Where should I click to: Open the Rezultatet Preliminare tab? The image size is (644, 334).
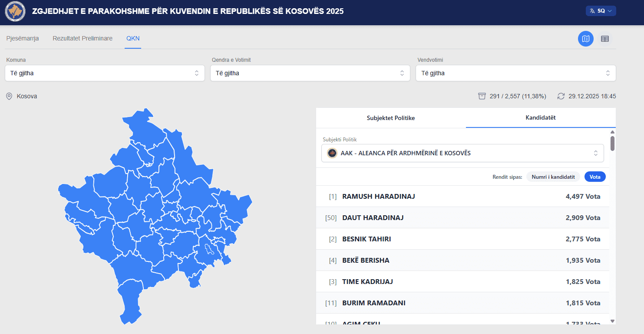83,38
